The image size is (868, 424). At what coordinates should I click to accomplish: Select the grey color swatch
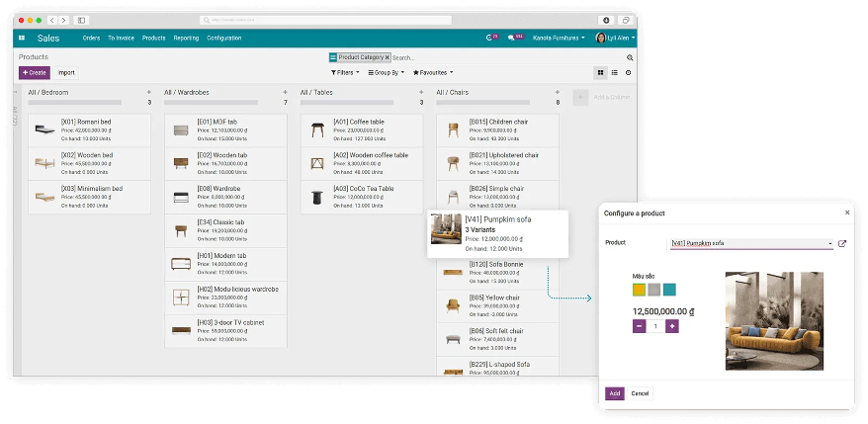tap(654, 290)
